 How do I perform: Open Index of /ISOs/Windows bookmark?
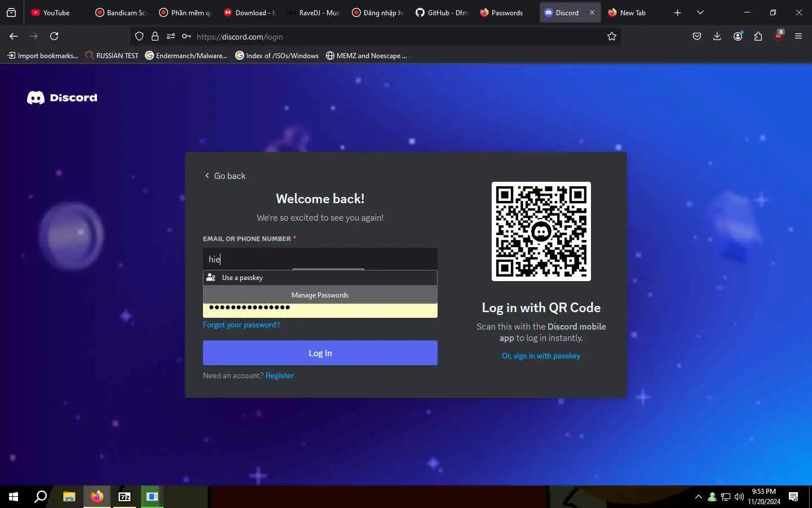tap(277, 55)
